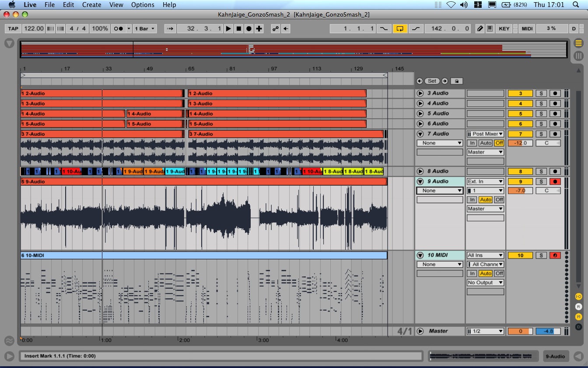Screen dimensions: 588x368
Task: Click the TAP tempo button
Action: (x=13, y=28)
